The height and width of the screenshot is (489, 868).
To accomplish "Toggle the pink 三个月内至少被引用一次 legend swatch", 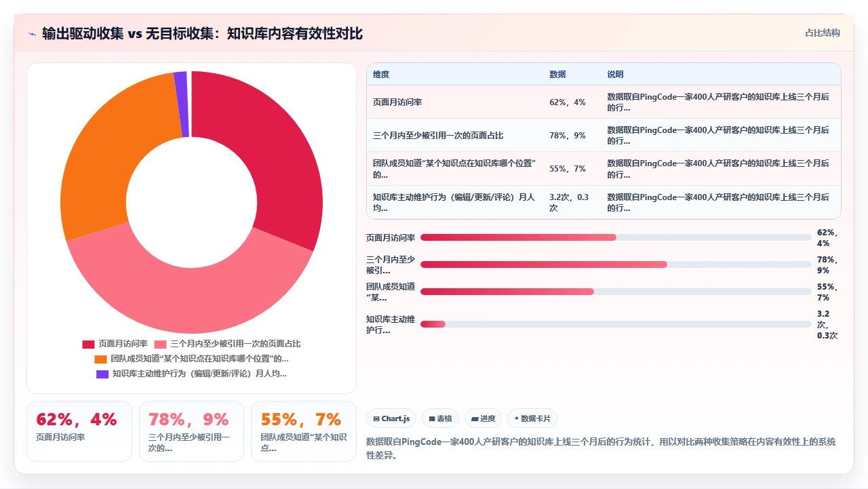I will click(161, 344).
